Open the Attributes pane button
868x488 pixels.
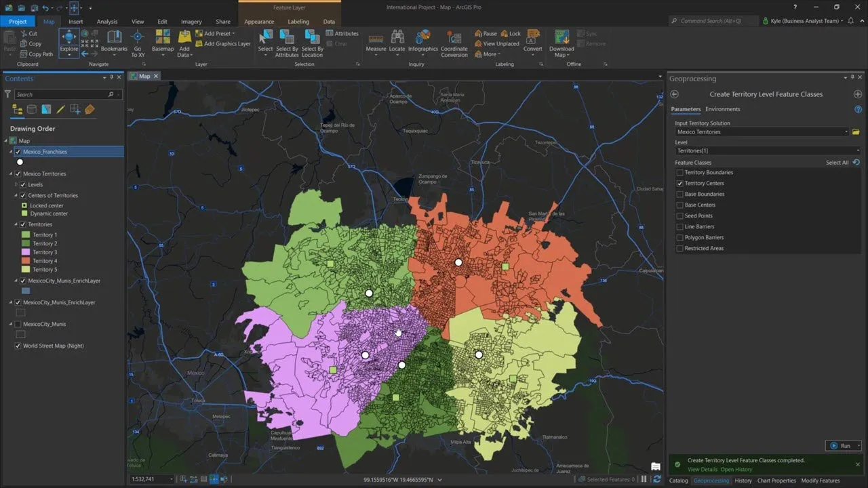point(342,33)
